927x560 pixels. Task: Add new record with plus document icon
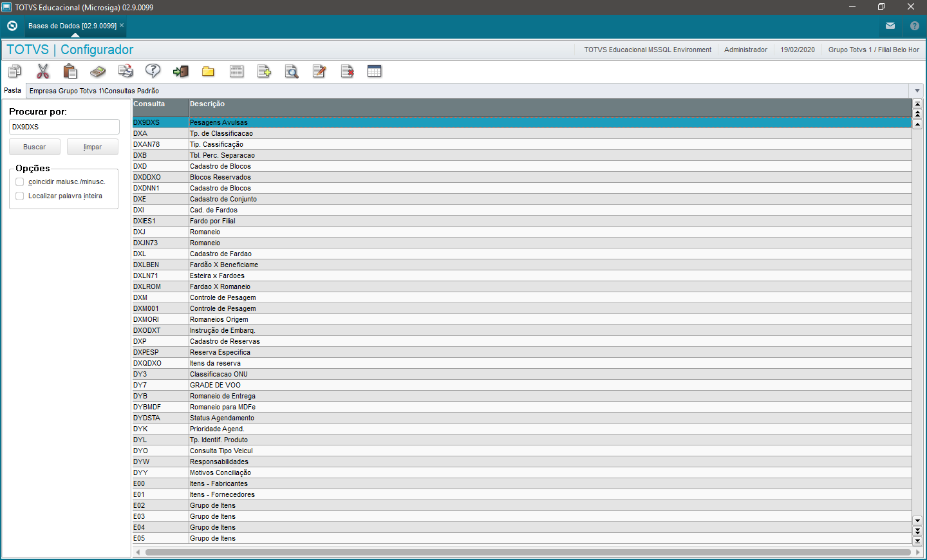pyautogui.click(x=264, y=71)
